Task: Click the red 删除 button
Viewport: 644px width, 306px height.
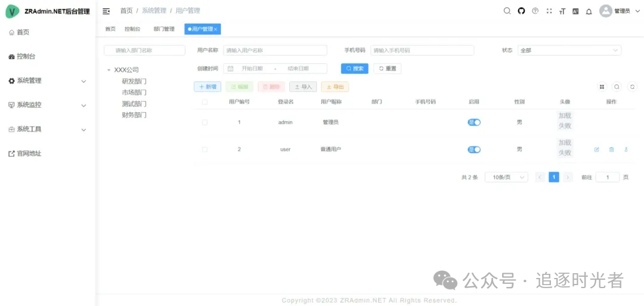Action: 271,86
